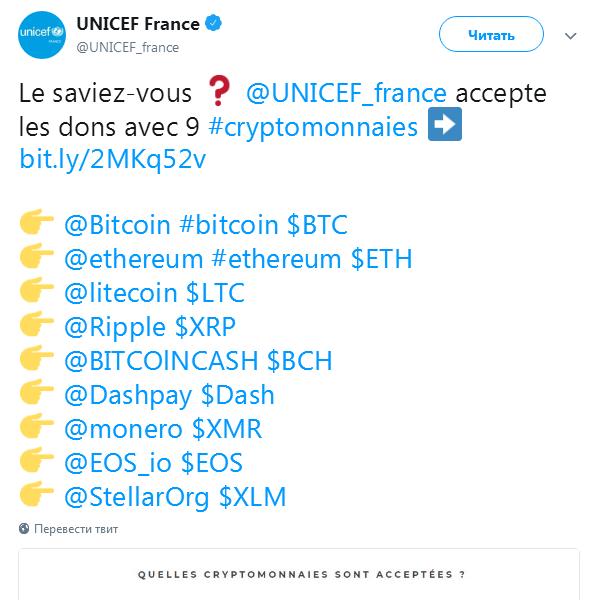Open the @UNICEF_france mention in the tweet
The image size is (599, 600).
[x=346, y=93]
